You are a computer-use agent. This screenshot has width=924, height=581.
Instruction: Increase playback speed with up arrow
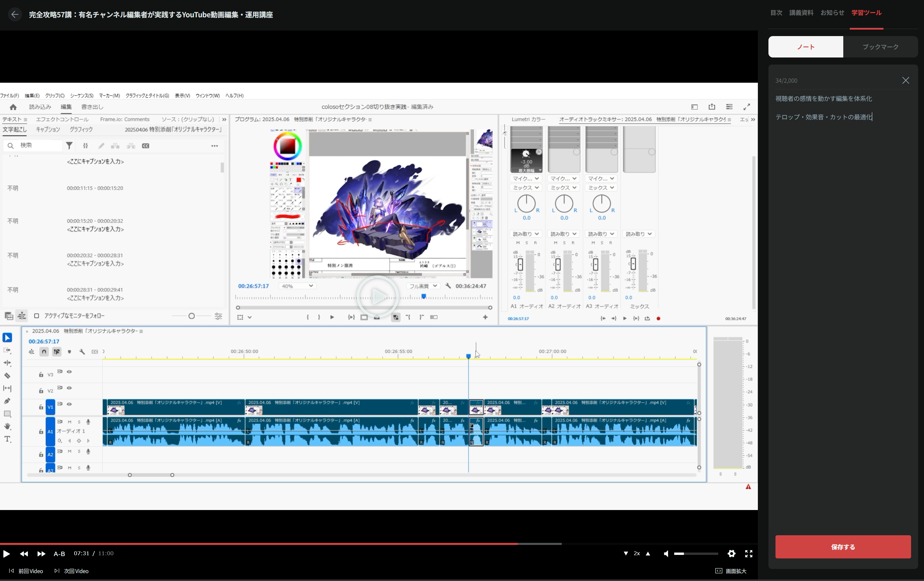pyautogui.click(x=648, y=553)
